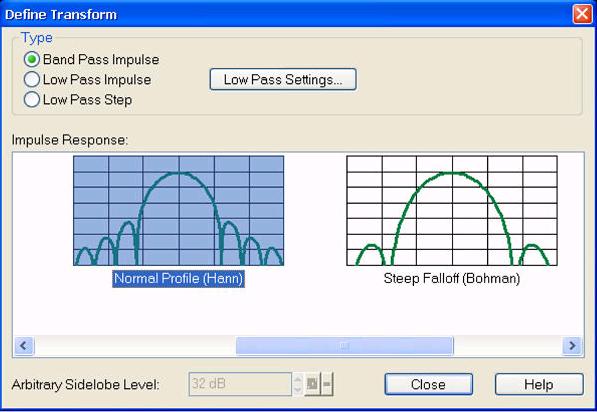Open Help for Define Transform
The image size is (597, 412).
coord(539,384)
